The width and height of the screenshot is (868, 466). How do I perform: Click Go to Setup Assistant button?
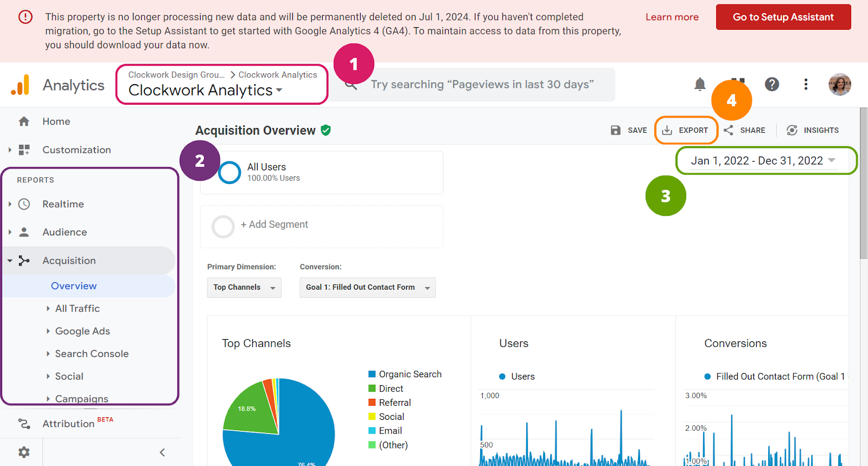pos(783,17)
